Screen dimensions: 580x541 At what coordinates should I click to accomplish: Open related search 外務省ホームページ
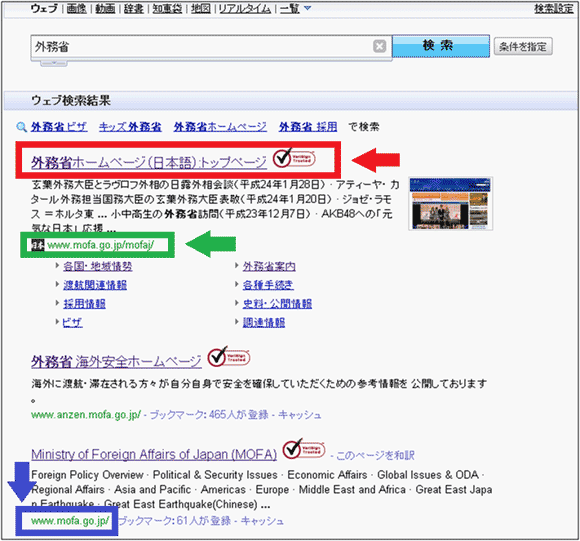coord(220,127)
